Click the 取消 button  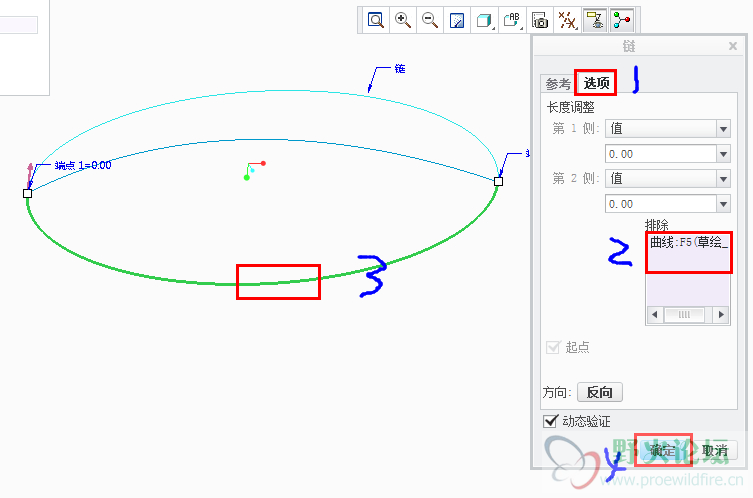coord(715,450)
